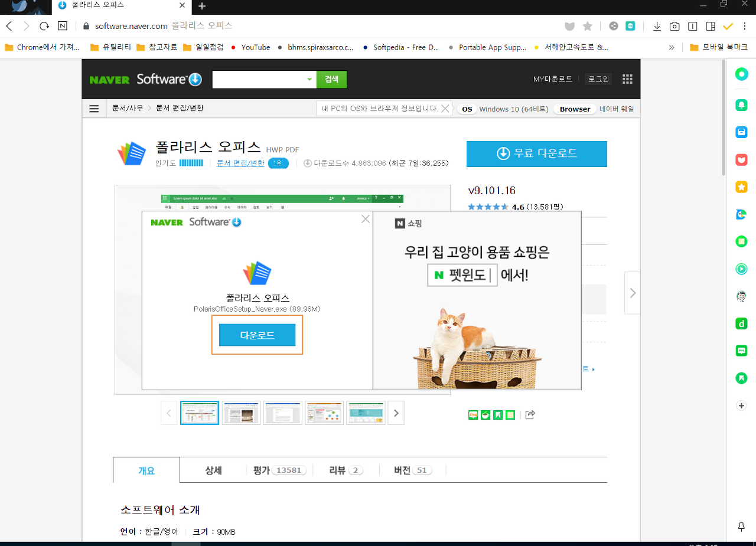The image size is (756, 546).
Task: Open the browser downloads arrow icon
Action: tap(657, 26)
